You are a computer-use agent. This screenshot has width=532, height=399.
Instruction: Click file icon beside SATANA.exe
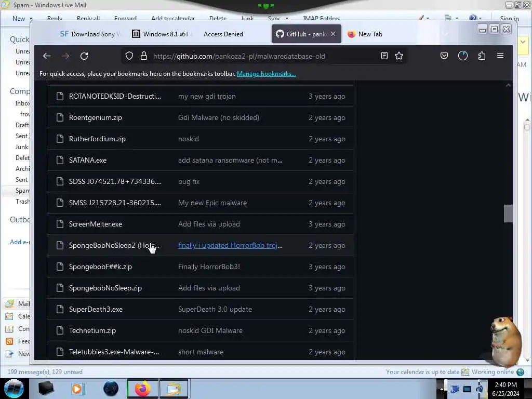click(x=60, y=160)
